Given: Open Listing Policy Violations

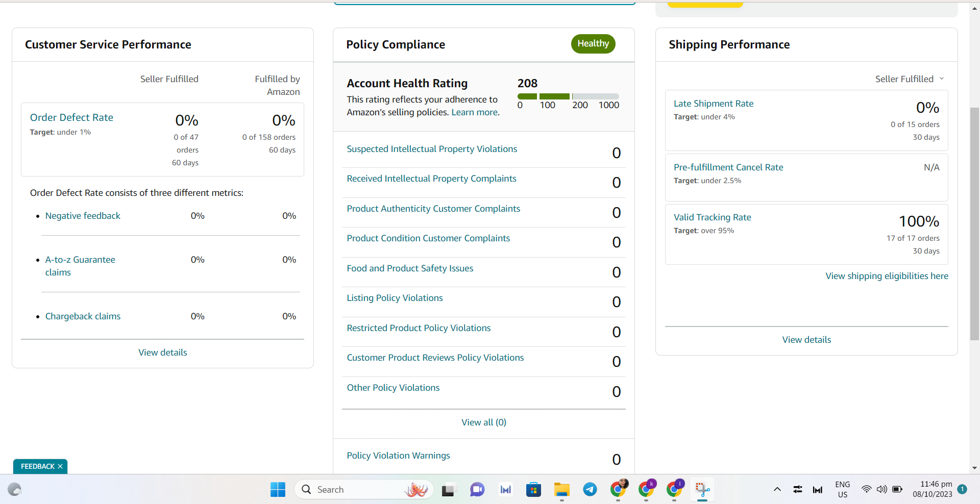Looking at the screenshot, I should point(395,298).
